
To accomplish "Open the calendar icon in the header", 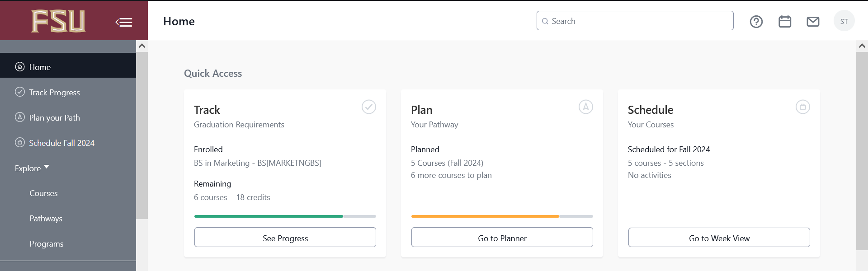I will [x=785, y=21].
